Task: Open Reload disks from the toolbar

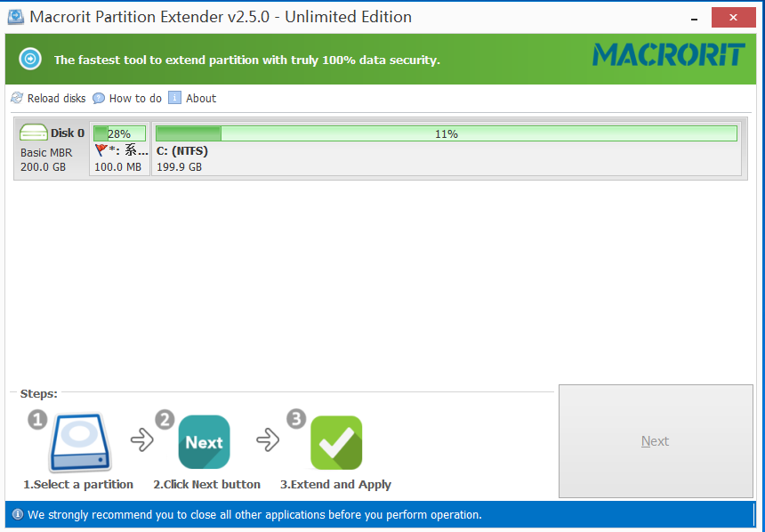Action: tap(48, 98)
